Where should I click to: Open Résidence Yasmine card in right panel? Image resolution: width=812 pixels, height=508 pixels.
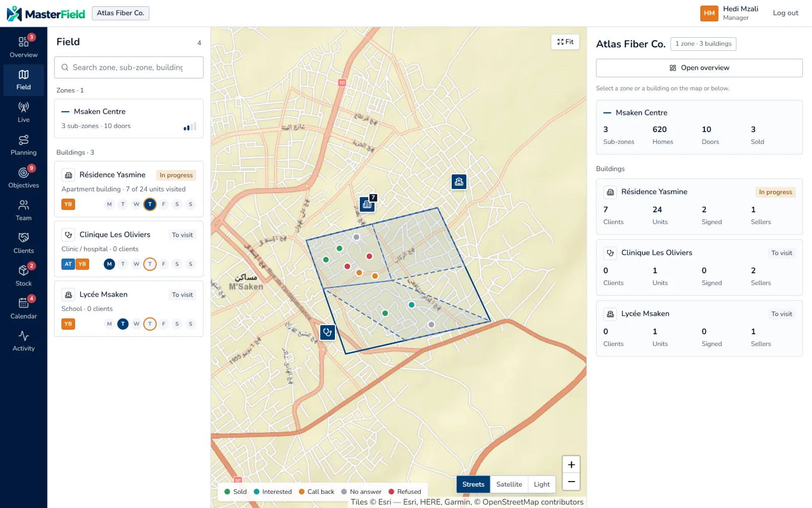(x=699, y=206)
